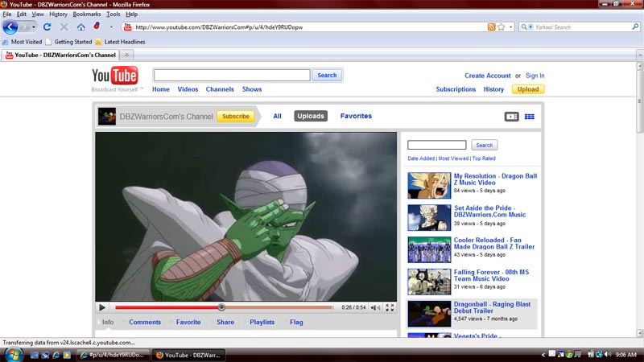644x362 pixels.
Task: Open Subscriptions link
Action: 456,89
